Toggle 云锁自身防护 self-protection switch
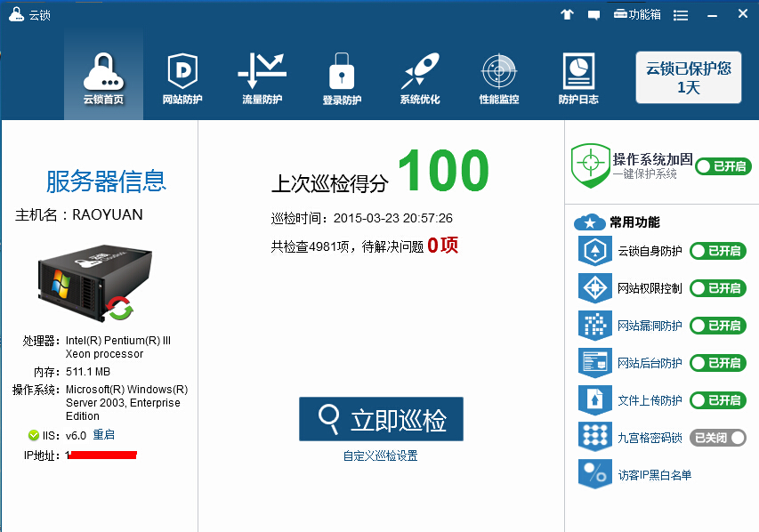Image resolution: width=759 pixels, height=532 pixels. click(717, 251)
